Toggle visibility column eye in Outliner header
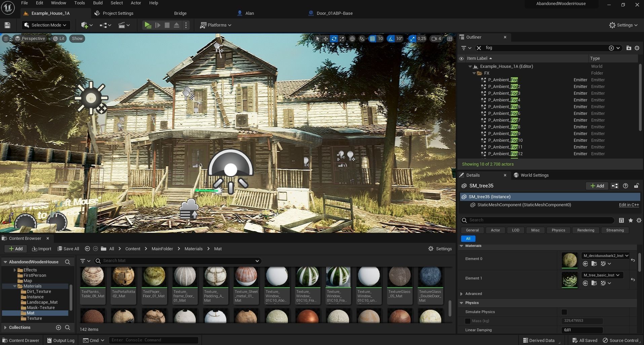 pos(461,58)
